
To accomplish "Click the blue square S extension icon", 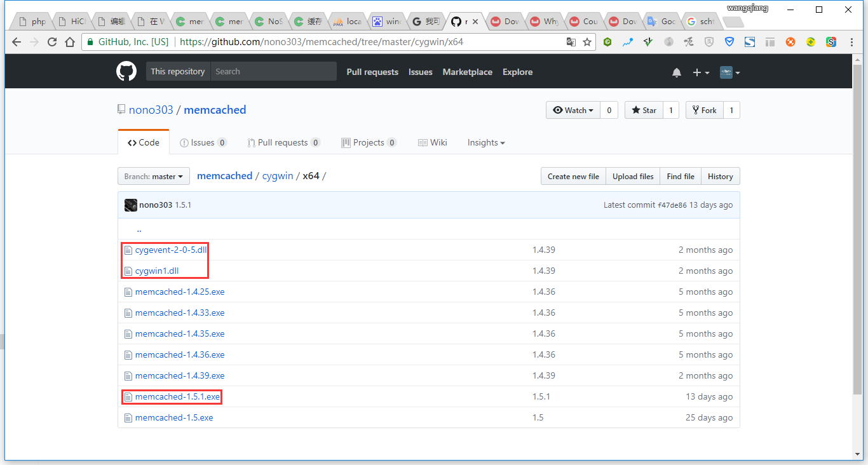I will [750, 42].
